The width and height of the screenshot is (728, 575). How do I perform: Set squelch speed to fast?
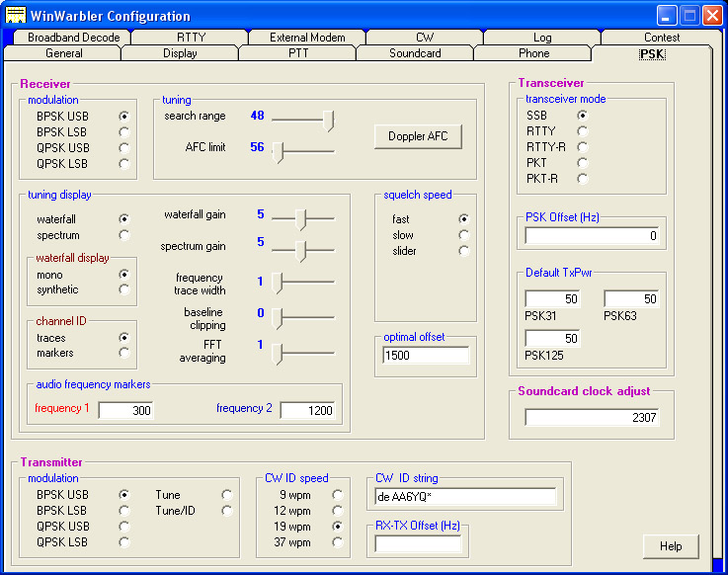[464, 218]
